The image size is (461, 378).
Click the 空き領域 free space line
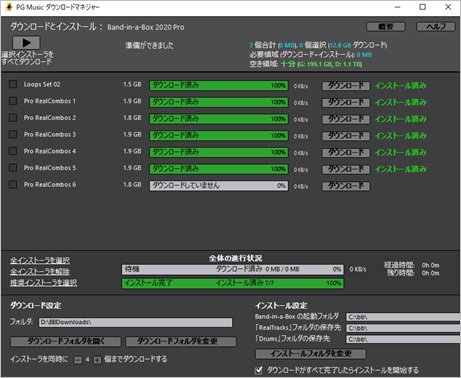[306, 64]
